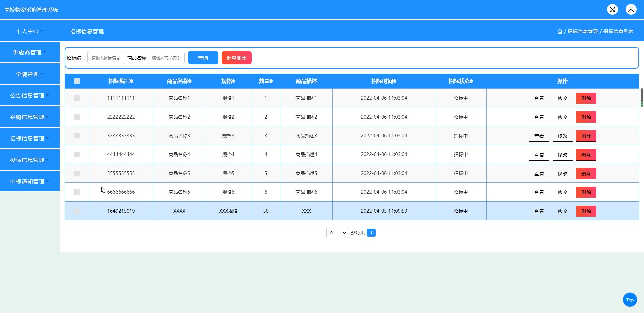The height and width of the screenshot is (313, 644).
Task: Open 中标通知管理 in the sidebar
Action: 30,181
